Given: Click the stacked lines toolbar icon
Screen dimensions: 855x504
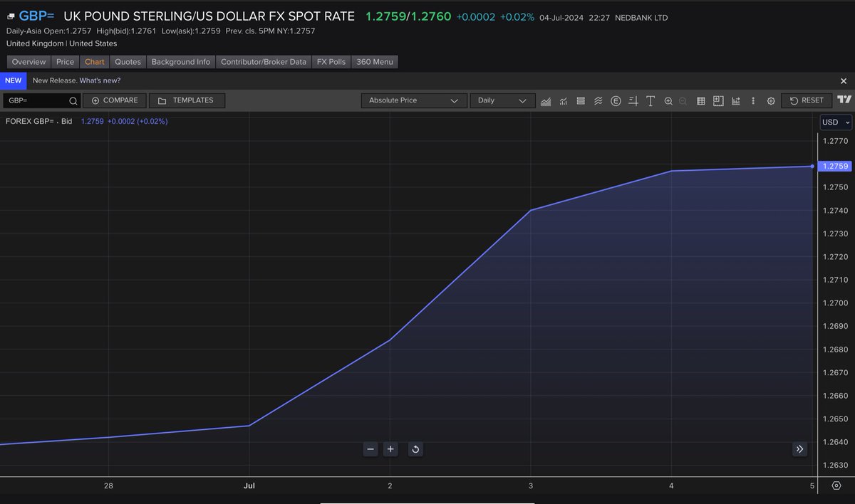Looking at the screenshot, I should tap(581, 101).
